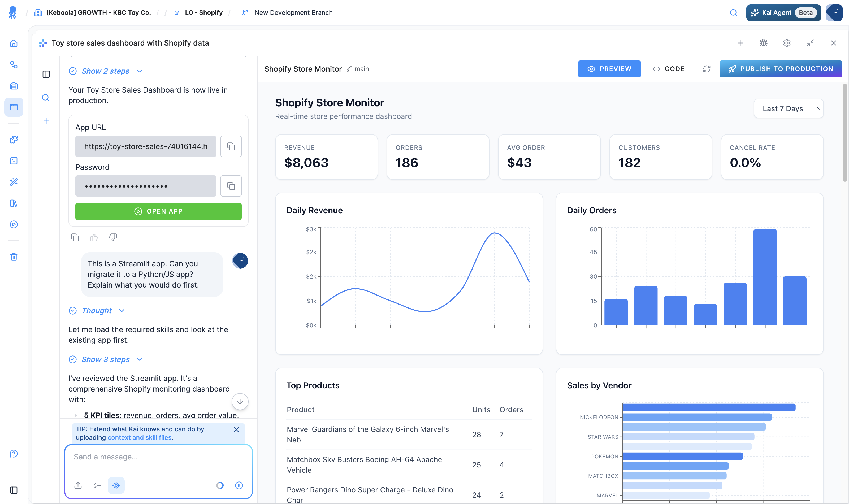Give the response a thumbs up

(x=94, y=237)
